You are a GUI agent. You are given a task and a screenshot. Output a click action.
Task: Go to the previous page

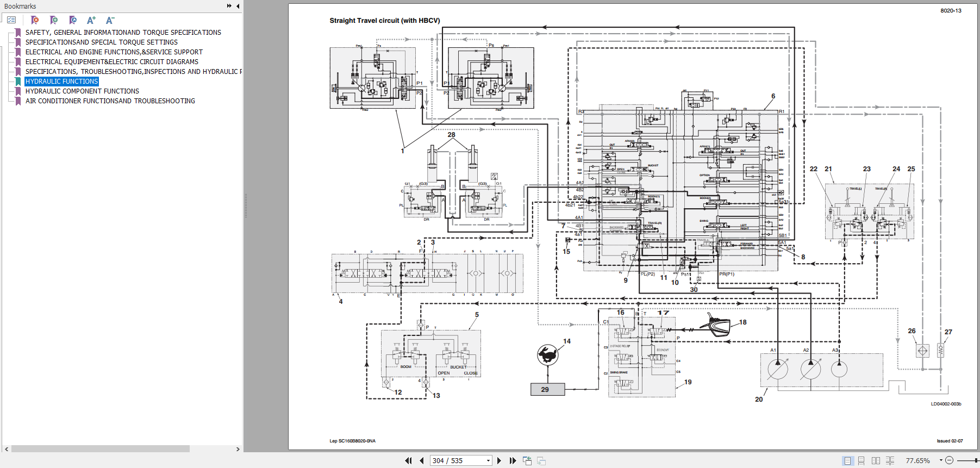(x=422, y=460)
